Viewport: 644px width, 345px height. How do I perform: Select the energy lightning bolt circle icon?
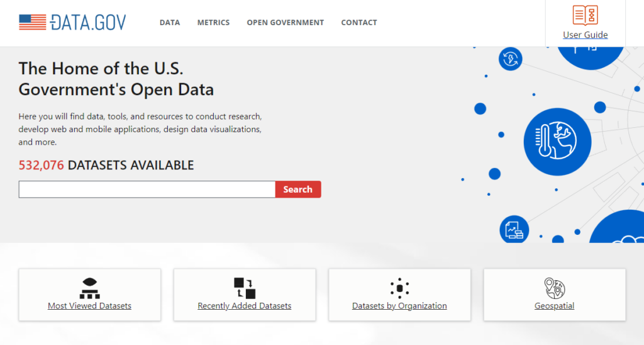point(511,59)
